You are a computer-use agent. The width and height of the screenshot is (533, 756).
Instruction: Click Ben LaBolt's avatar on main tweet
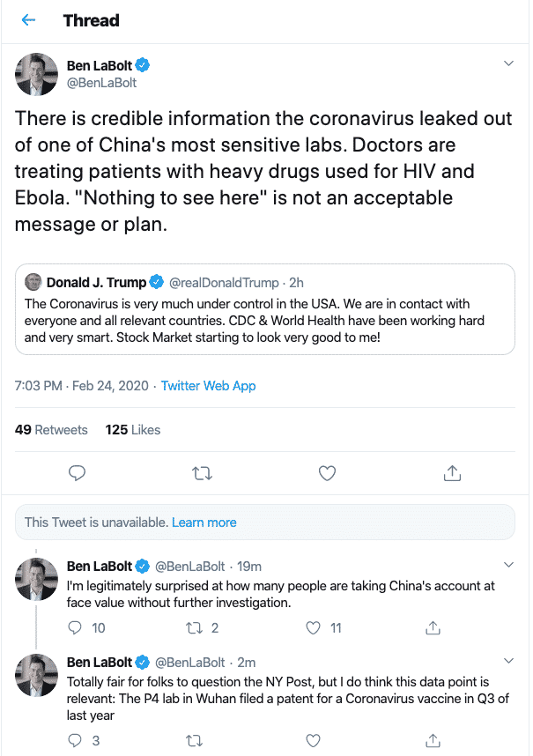click(x=37, y=74)
